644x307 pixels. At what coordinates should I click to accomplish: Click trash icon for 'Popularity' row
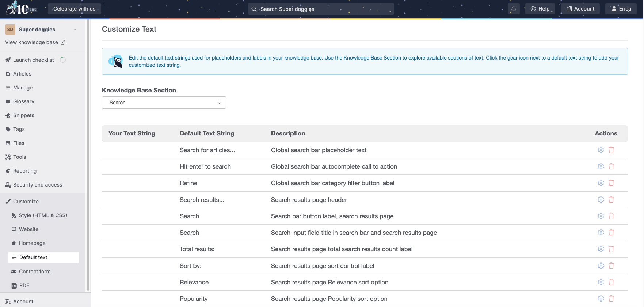(611, 299)
